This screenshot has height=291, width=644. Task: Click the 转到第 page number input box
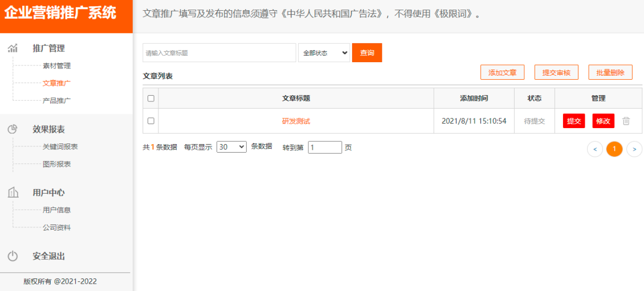click(325, 147)
